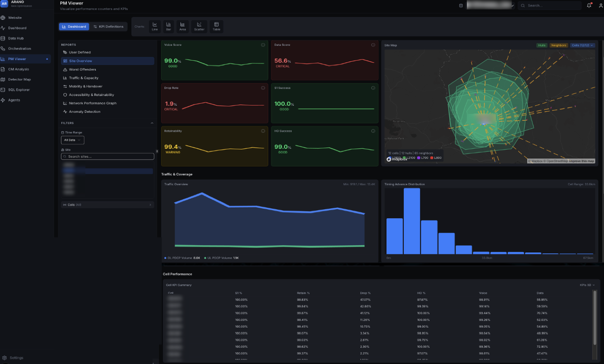Switch to the Dashboard tab

point(74,27)
